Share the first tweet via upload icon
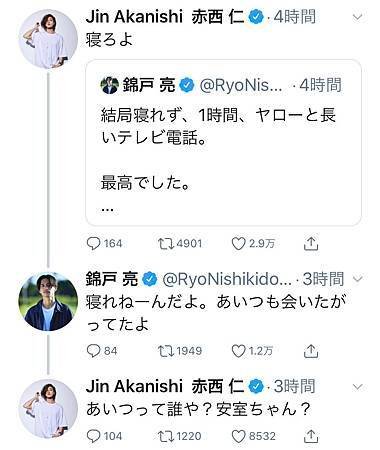 pyautogui.click(x=311, y=244)
